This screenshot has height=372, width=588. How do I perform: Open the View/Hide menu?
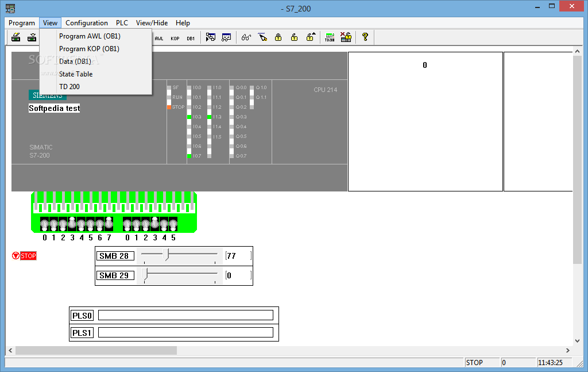pyautogui.click(x=152, y=23)
